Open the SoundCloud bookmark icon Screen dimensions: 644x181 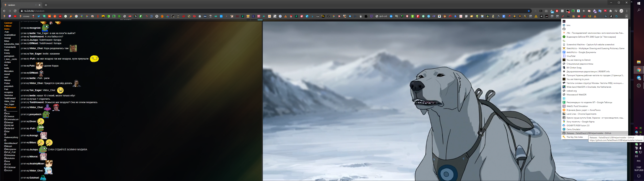pos(49,16)
